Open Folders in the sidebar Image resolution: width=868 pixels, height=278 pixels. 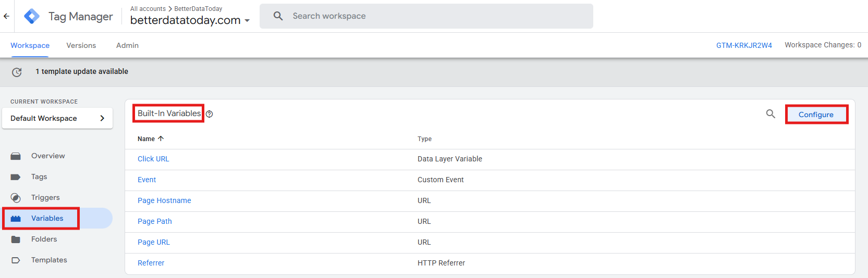[x=44, y=239]
